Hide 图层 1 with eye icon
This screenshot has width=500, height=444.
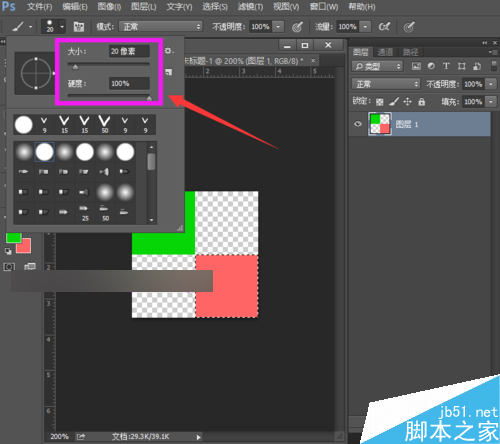coord(358,124)
